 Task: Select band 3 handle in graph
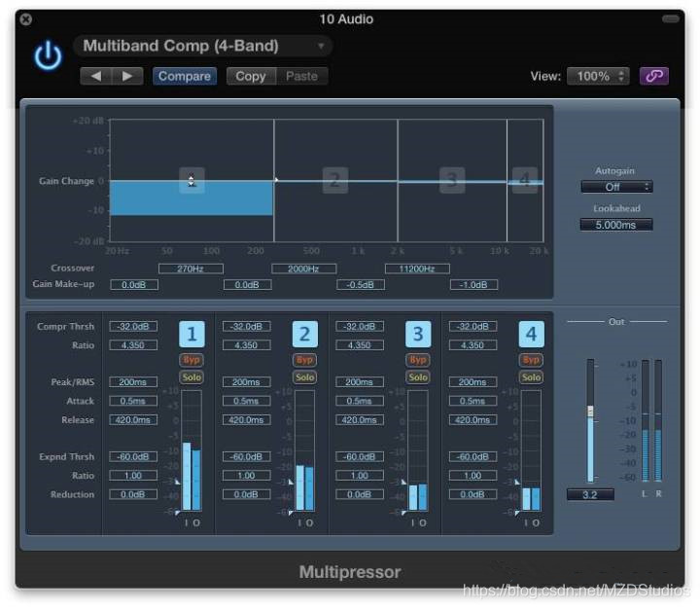point(452,181)
